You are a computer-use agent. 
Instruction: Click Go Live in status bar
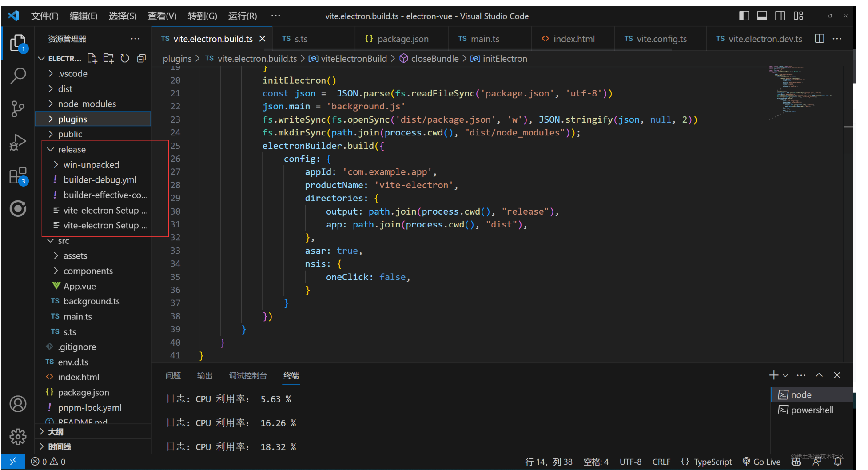coord(762,462)
